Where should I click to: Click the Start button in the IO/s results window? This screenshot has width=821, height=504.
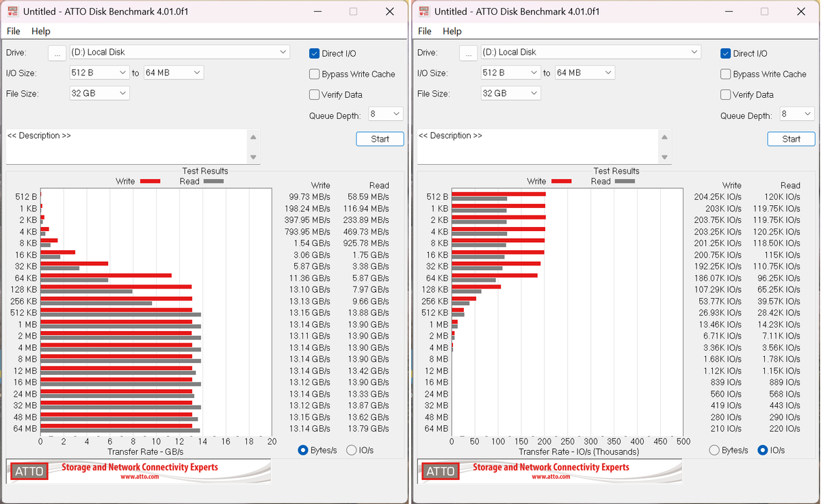tap(791, 139)
